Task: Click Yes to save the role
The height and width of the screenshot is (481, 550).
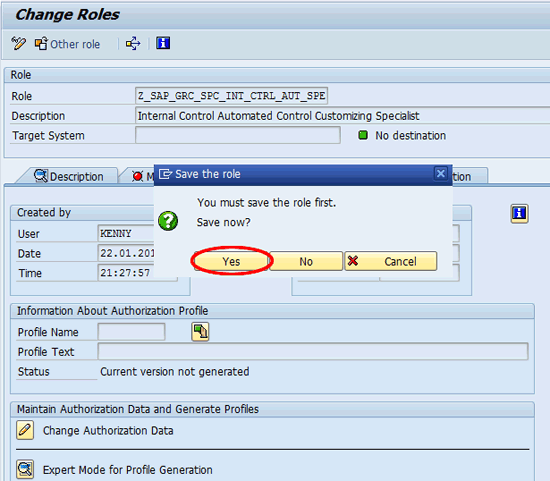Action: pyautogui.click(x=231, y=261)
